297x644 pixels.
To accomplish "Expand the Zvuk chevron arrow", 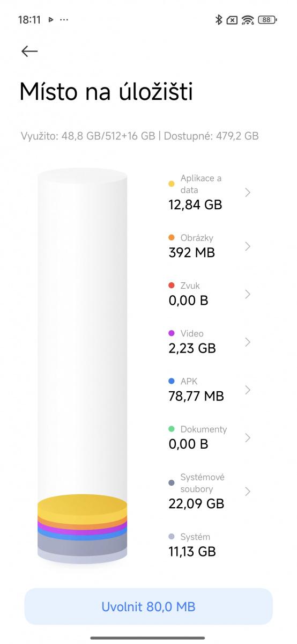I will click(x=248, y=294).
